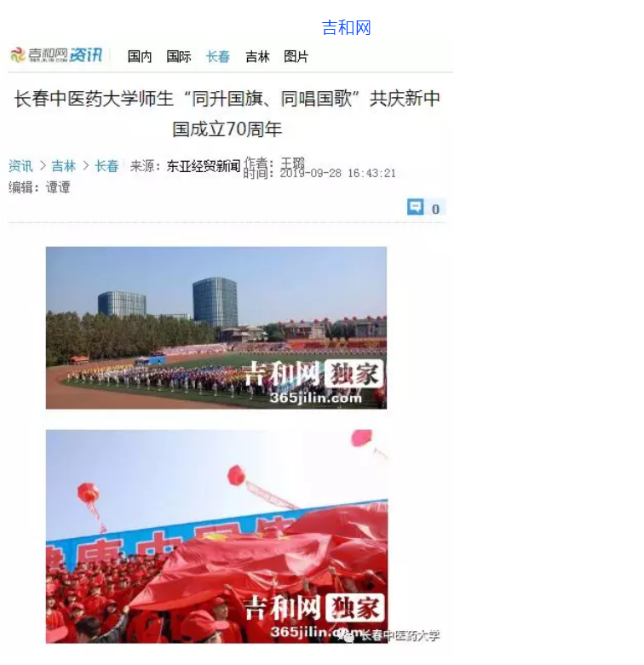Click the 资讯 breadcrumb link

click(x=20, y=166)
